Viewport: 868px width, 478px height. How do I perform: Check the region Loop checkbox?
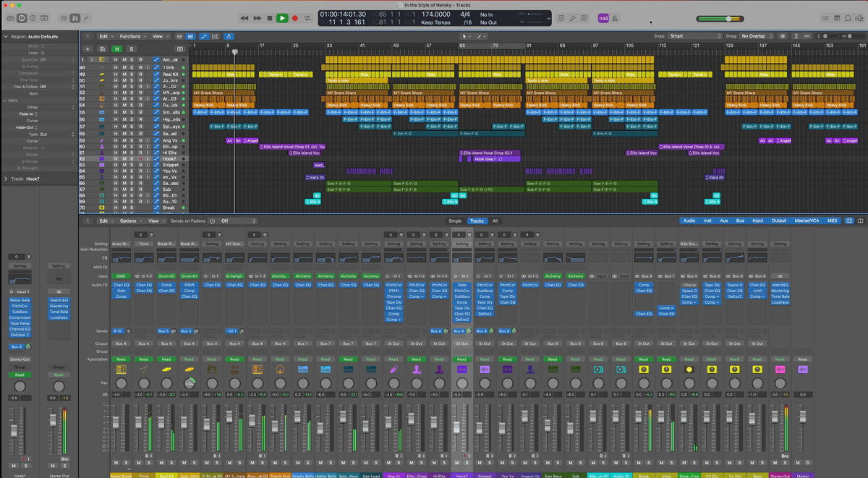click(43, 53)
